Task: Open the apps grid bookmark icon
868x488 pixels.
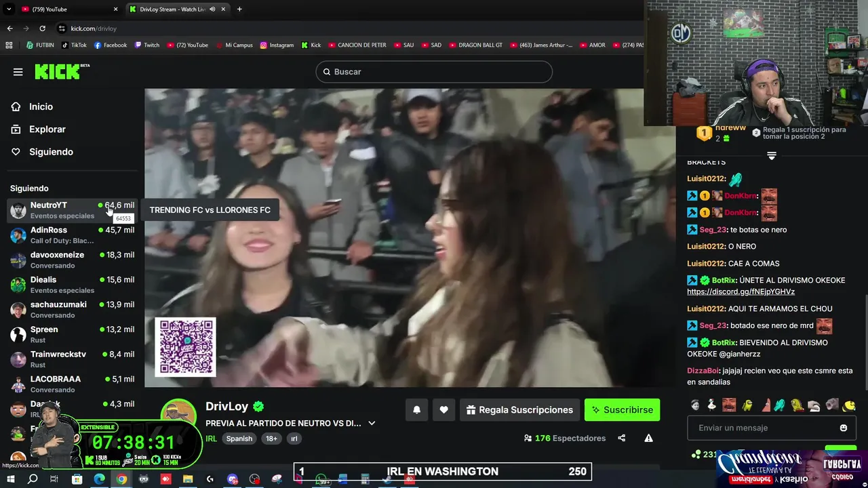Action: (9, 45)
